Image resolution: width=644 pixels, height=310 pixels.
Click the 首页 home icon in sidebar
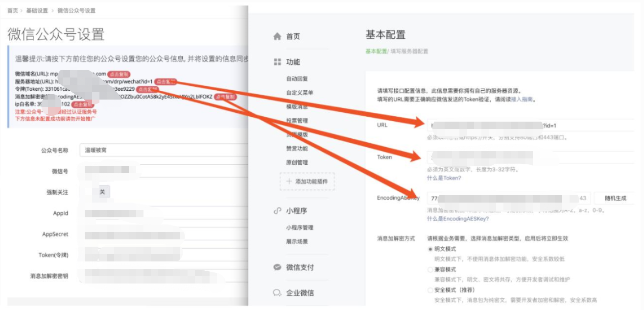coord(277,36)
